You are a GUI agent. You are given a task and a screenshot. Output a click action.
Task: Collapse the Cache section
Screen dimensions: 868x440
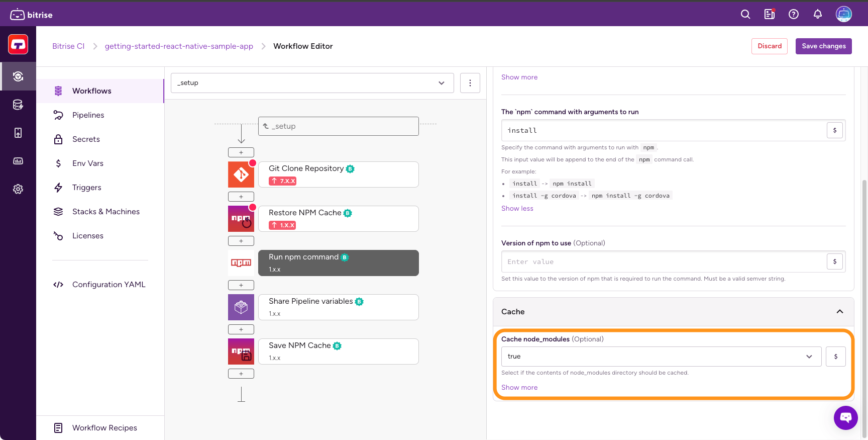839,312
